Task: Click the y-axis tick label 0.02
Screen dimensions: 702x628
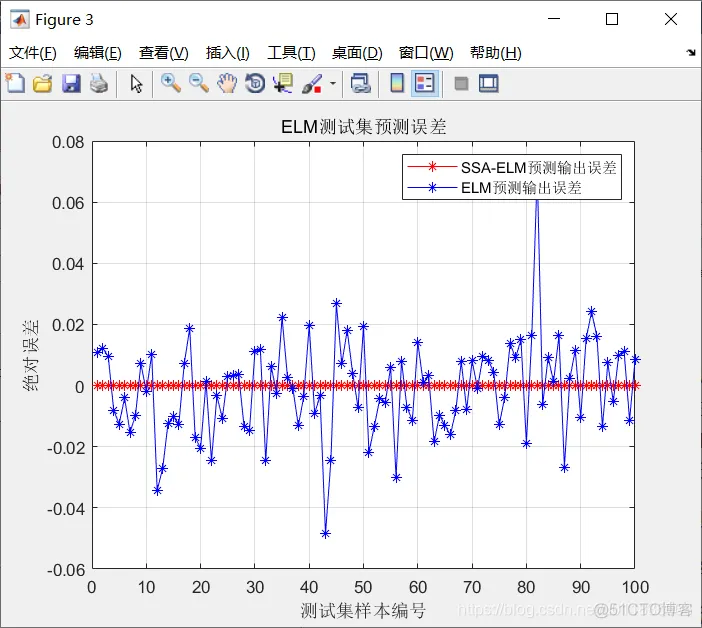Action: [x=68, y=325]
